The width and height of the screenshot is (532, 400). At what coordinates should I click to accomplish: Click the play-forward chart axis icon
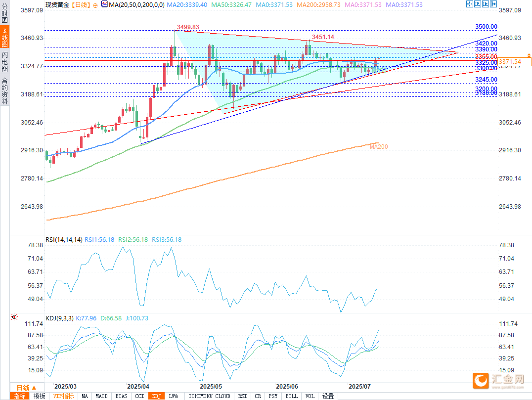486,4
